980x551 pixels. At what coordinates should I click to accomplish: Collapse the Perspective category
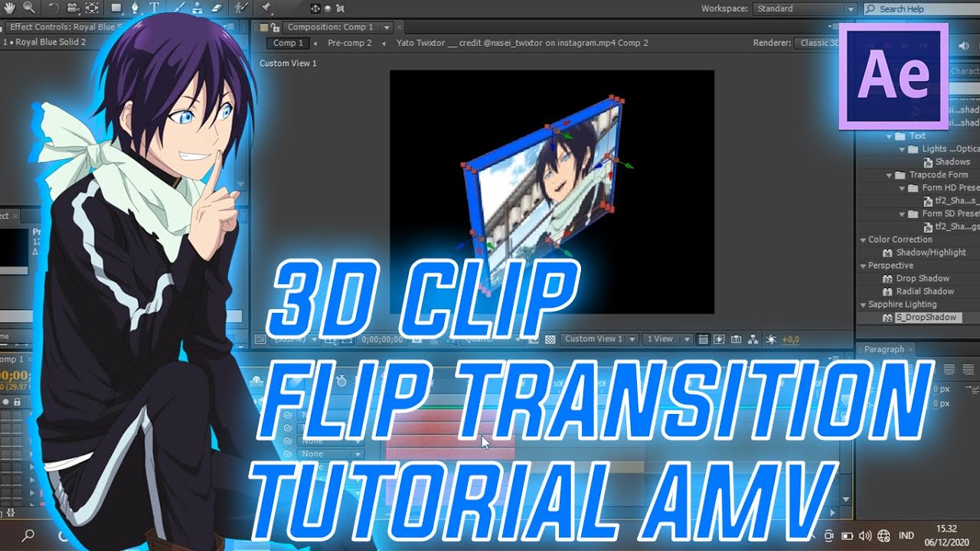[863, 266]
